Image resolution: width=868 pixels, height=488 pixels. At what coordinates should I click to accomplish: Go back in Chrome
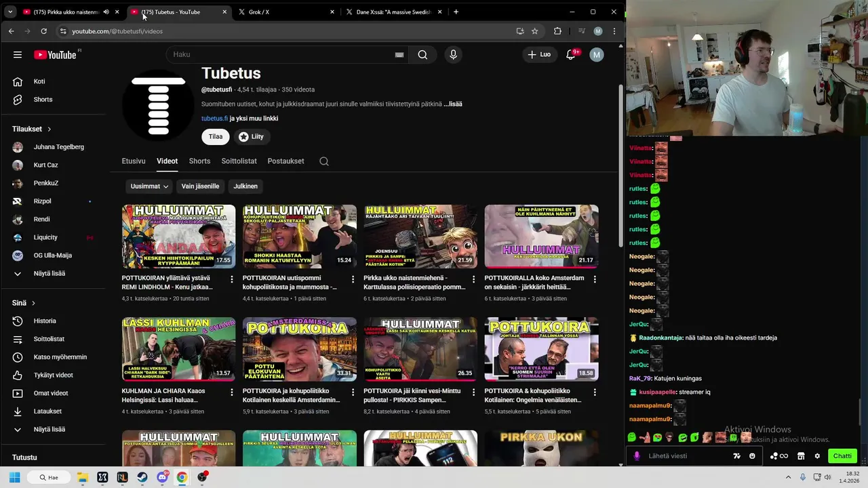[x=12, y=31]
